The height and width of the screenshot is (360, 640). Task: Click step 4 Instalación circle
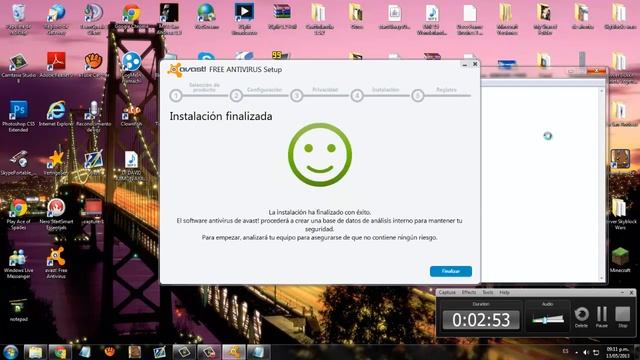[x=357, y=96]
